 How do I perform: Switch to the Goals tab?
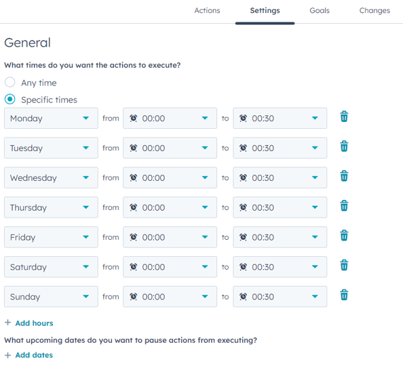point(319,11)
